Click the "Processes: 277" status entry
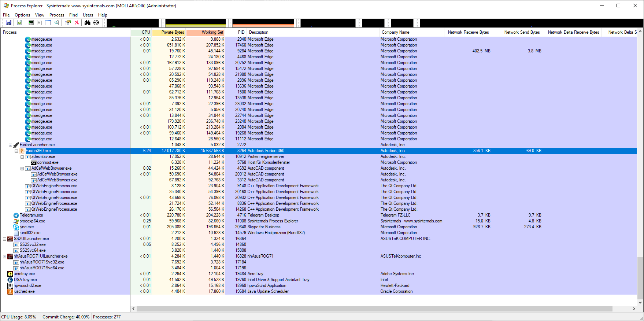 click(107, 317)
